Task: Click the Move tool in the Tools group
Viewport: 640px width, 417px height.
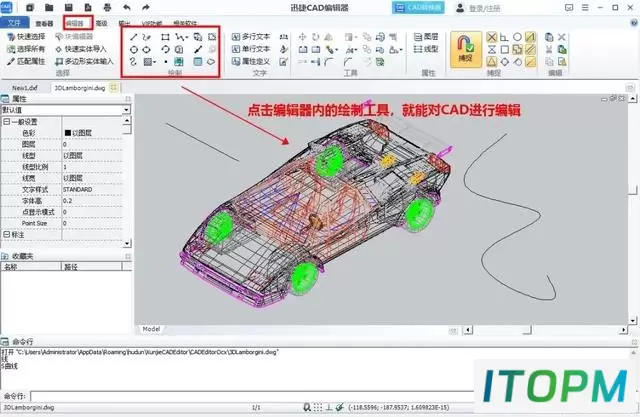Action: point(302,37)
